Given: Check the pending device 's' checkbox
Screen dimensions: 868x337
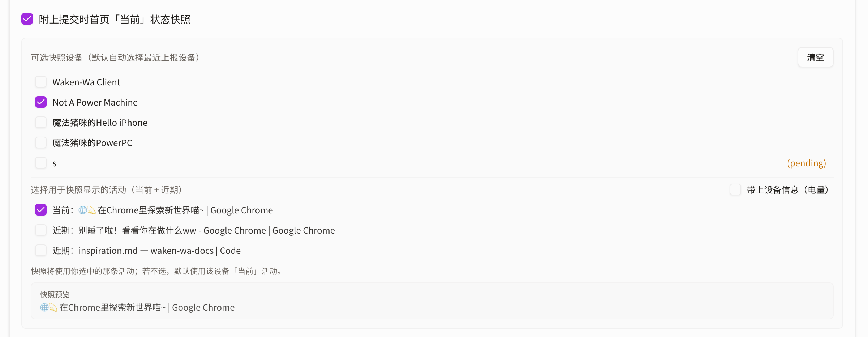Looking at the screenshot, I should [41, 163].
